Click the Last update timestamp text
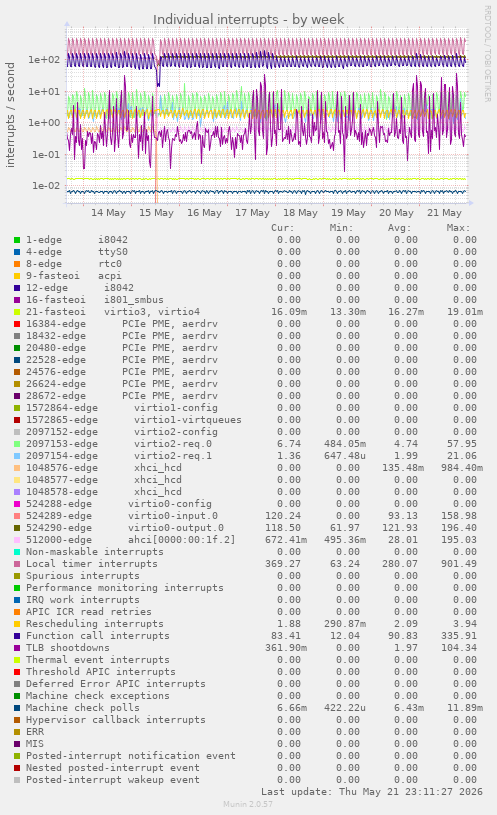Screen dimensions: 497x815 coord(372,792)
